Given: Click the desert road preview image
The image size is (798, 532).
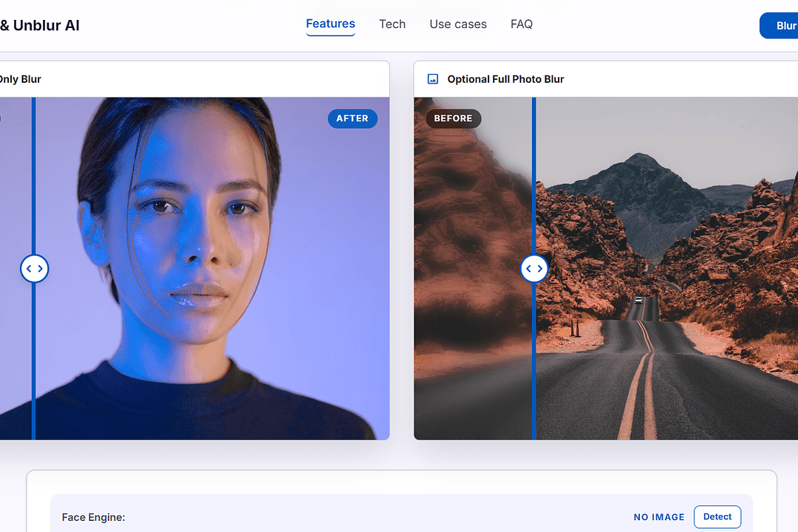Looking at the screenshot, I should (606, 268).
